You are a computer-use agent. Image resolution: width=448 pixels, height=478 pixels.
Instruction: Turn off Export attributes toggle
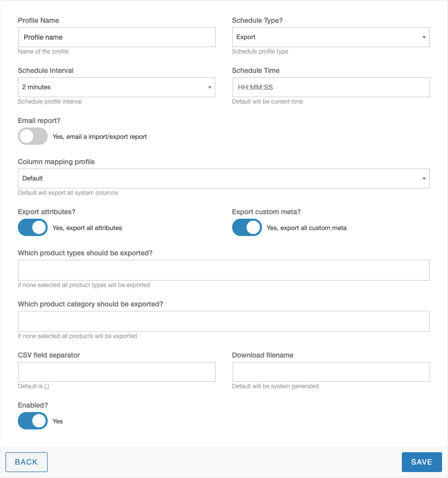(x=33, y=228)
